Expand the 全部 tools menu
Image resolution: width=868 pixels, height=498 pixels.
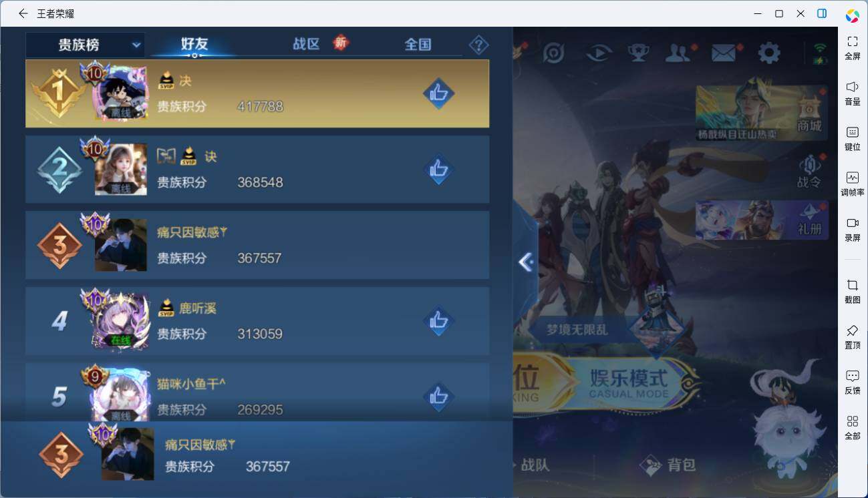point(852,428)
